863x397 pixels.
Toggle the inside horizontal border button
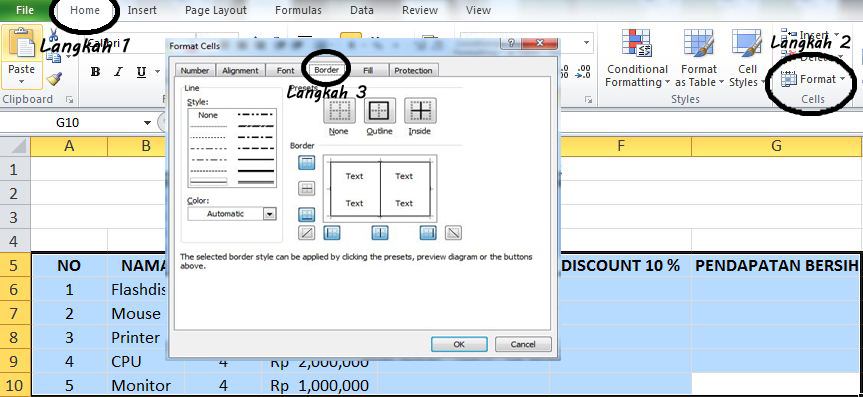pos(307,189)
